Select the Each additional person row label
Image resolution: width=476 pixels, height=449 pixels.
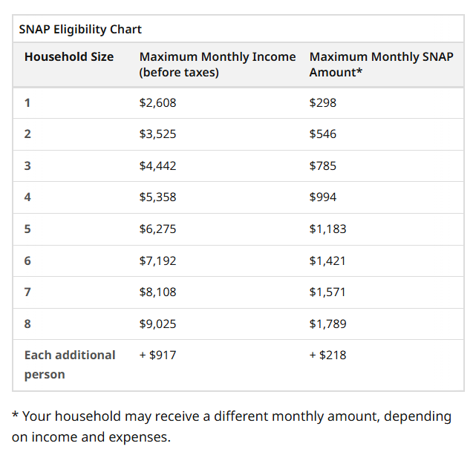click(x=70, y=364)
